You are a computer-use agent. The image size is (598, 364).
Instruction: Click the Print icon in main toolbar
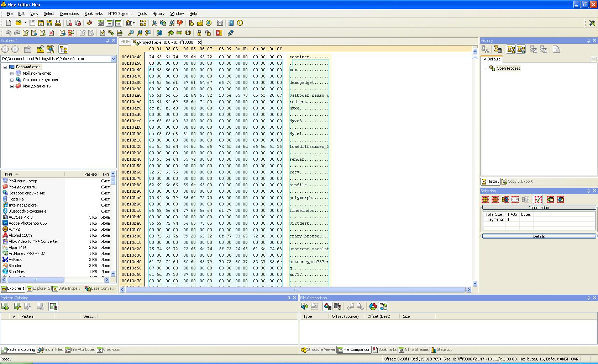click(x=58, y=23)
